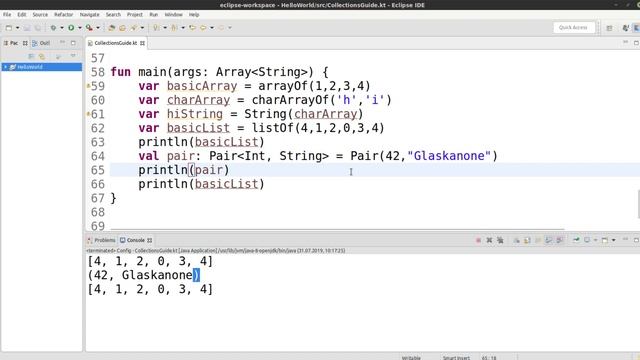640x360 pixels.
Task: Open the Debug configurations dropdown arrow
Action: pyautogui.click(x=62, y=28)
